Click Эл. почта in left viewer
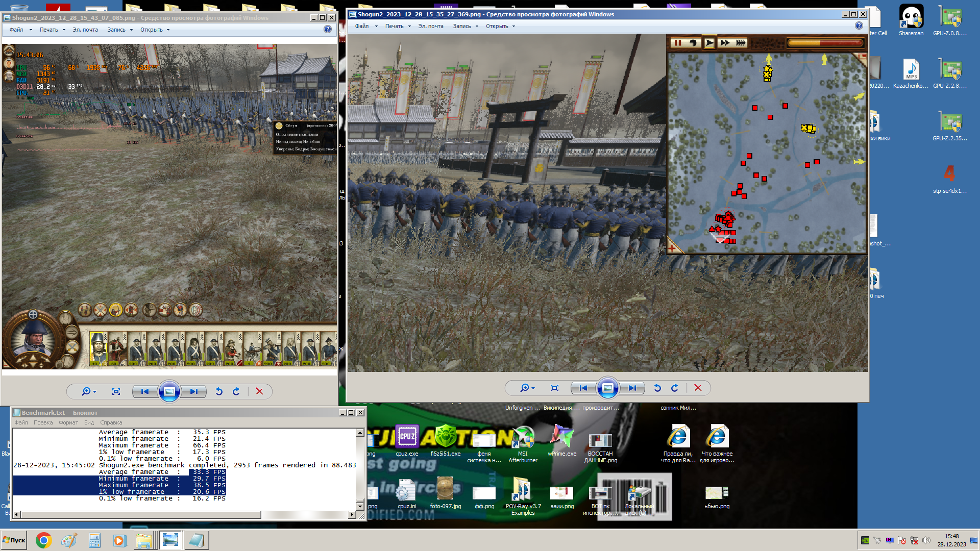The height and width of the screenshot is (551, 980). click(85, 30)
